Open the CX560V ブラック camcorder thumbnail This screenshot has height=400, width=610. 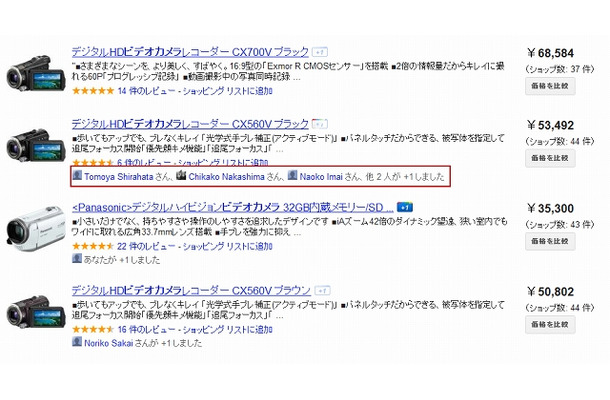[36, 146]
